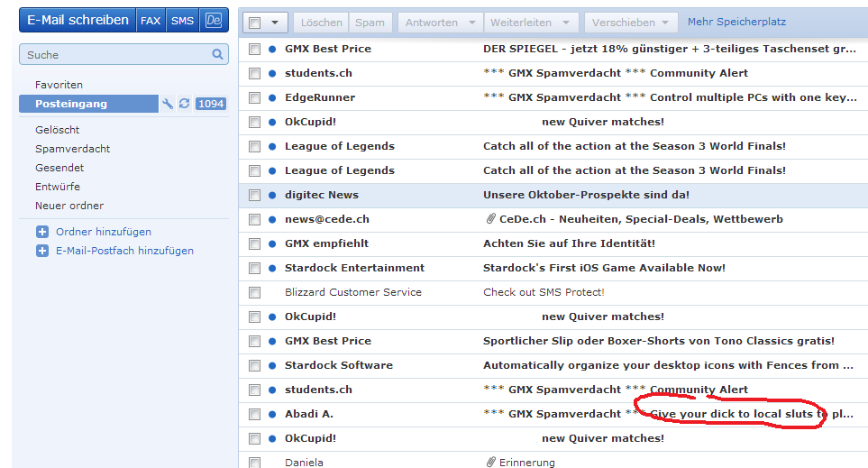Click unread dot of EdgeRunner email
This screenshot has width=868, height=468.
pyautogui.click(x=272, y=97)
